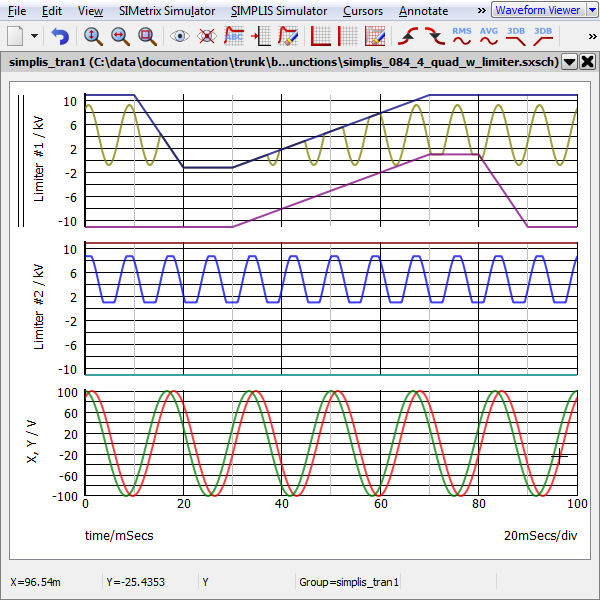Open the graph tab list dropdown arrow
The width and height of the screenshot is (600, 600).
point(569,61)
